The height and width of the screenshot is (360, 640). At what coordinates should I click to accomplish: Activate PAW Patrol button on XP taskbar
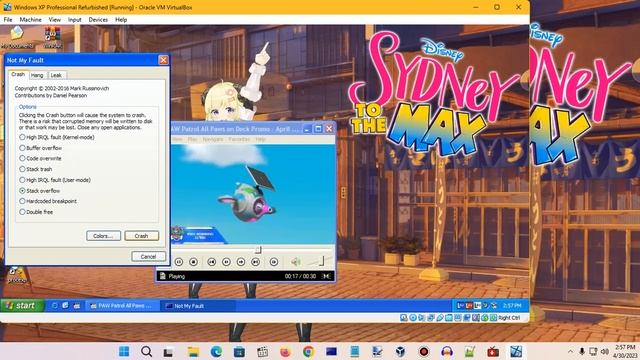tap(121, 306)
